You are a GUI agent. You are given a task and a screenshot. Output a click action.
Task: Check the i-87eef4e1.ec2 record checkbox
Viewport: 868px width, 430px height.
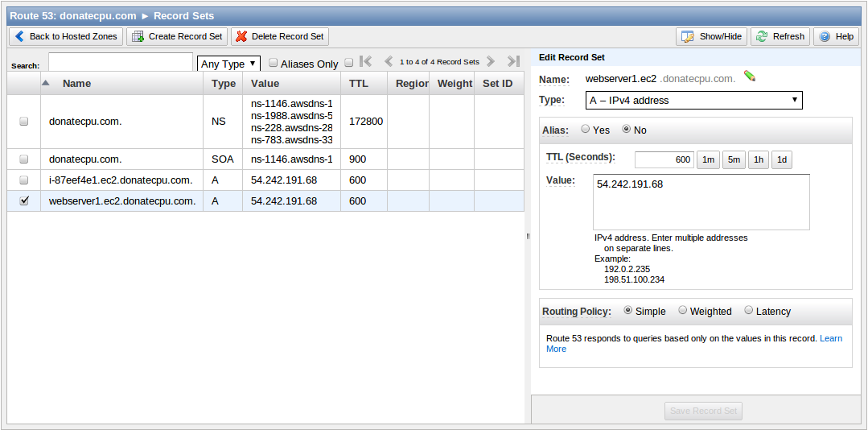coord(24,180)
